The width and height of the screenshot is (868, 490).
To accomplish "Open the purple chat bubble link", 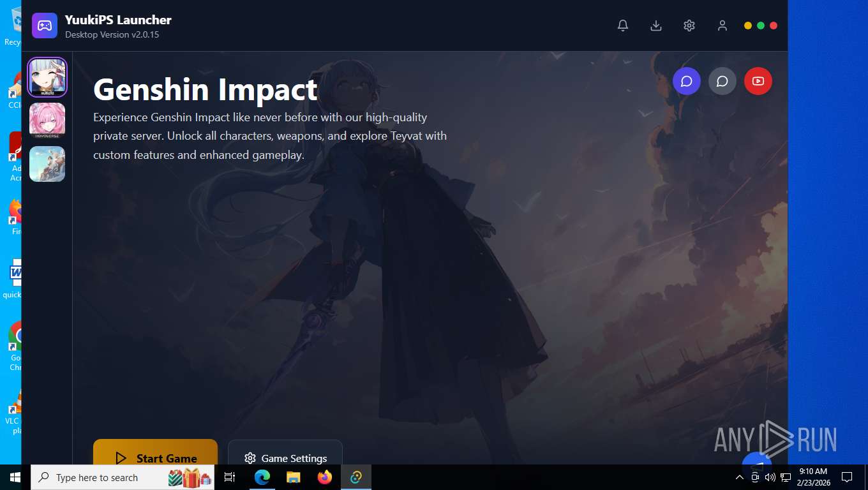I will pos(687,81).
